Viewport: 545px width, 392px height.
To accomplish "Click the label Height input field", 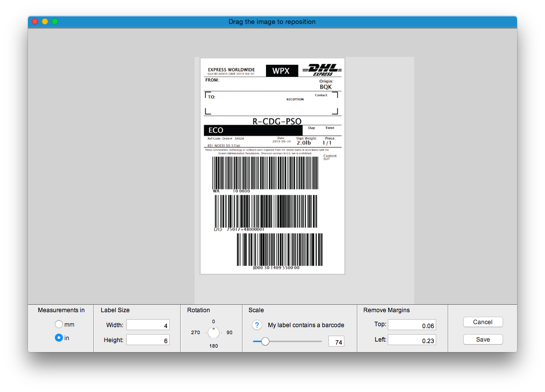I will (148, 340).
